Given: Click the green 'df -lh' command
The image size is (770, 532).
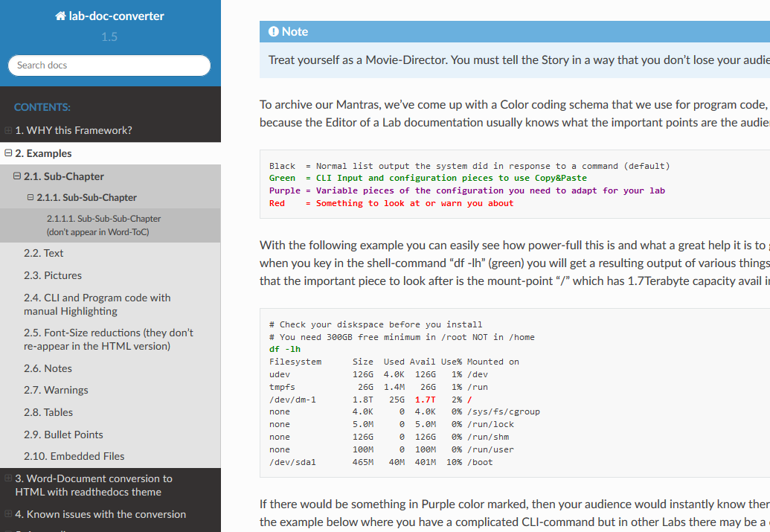Looking at the screenshot, I should coord(285,349).
